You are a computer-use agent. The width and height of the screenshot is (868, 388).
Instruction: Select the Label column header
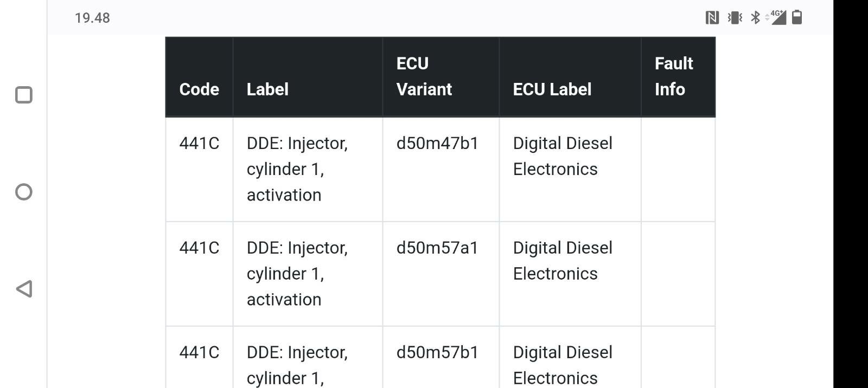[308, 89]
